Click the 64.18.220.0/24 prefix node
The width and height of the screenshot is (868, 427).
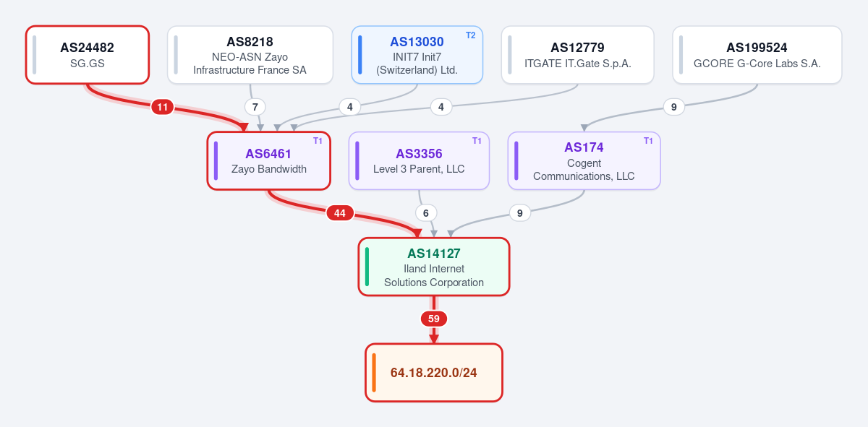434,373
